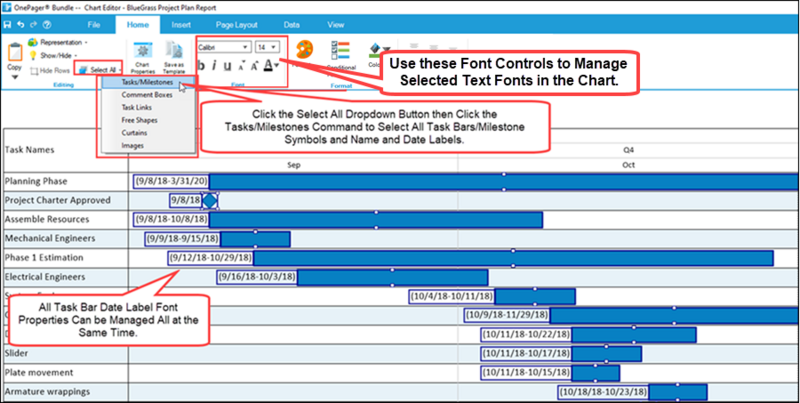Open the paint palette format icon
The image size is (800, 403).
tap(305, 50)
